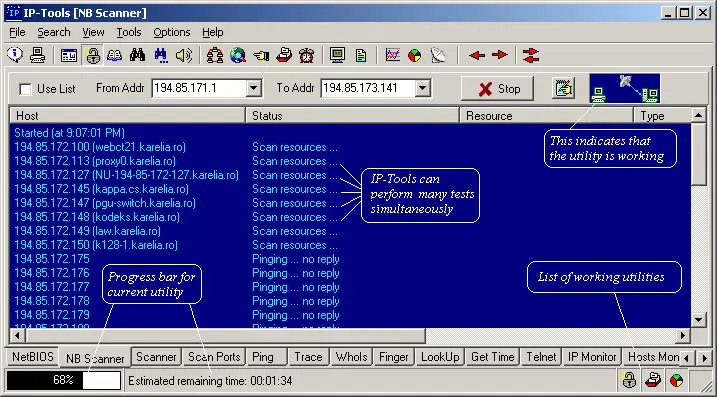
Task: Click the 68% progress bar
Action: 64,380
